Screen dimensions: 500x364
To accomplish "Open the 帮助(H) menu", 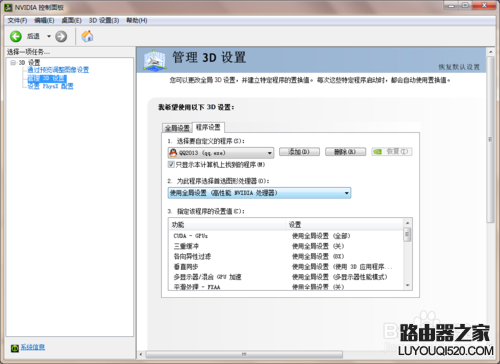I will click(137, 21).
